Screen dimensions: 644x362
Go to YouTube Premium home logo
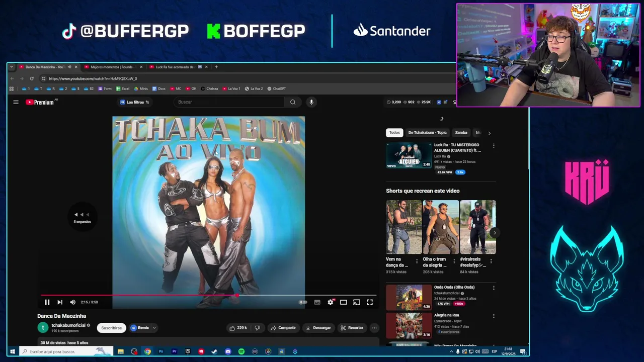(40, 102)
